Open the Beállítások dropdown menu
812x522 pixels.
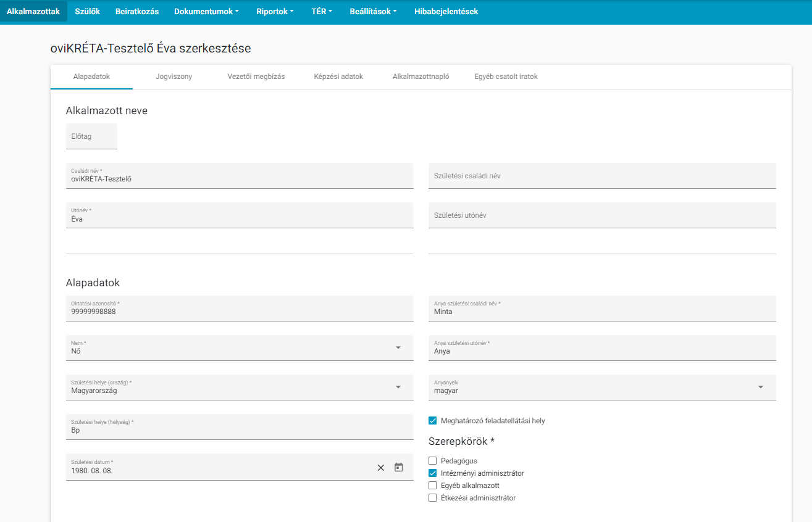(x=373, y=11)
